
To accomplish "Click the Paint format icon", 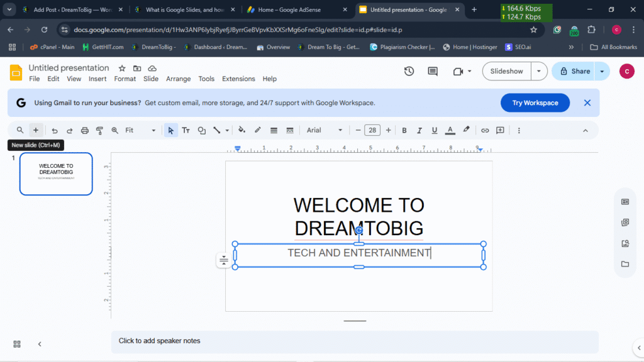I will [x=99, y=130].
